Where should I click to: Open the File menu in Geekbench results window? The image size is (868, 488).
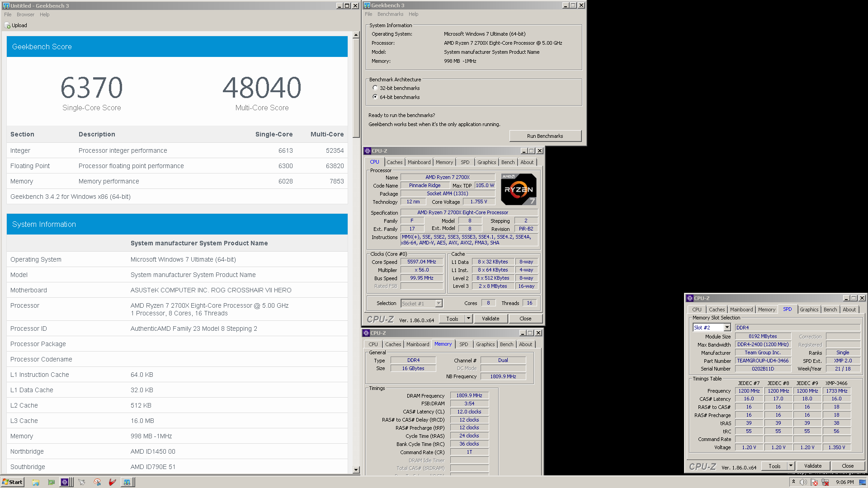pos(8,14)
